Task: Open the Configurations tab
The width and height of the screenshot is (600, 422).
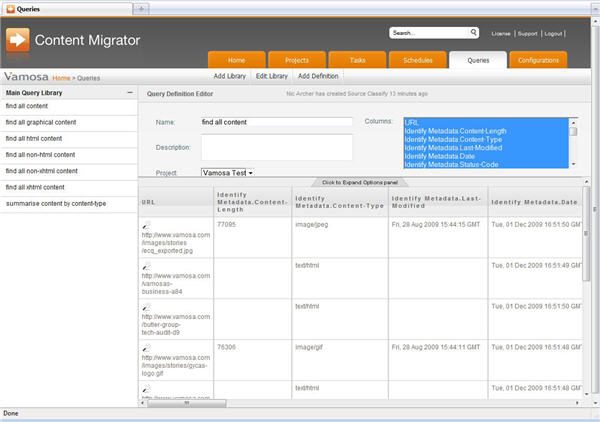Action: click(538, 60)
